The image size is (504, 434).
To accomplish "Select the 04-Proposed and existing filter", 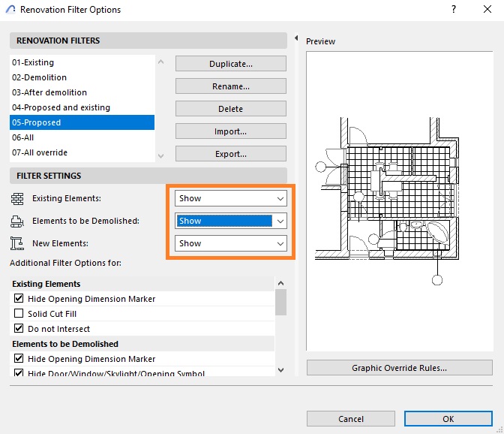I will [82, 107].
